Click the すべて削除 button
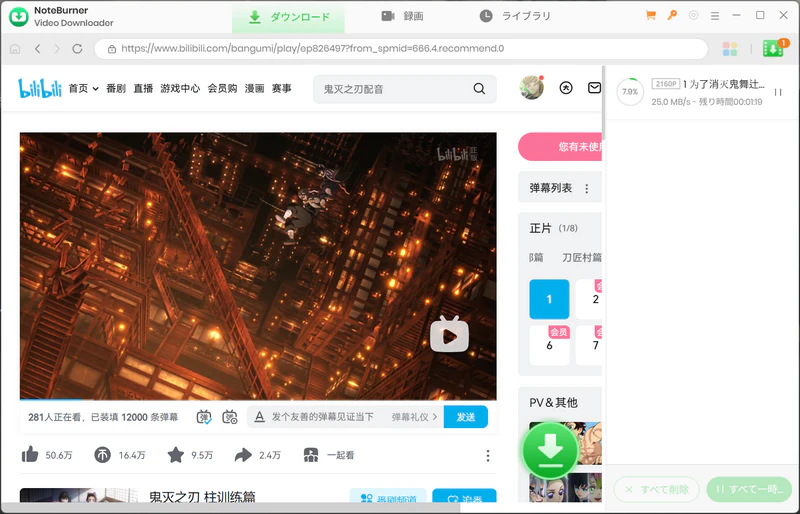 (656, 489)
